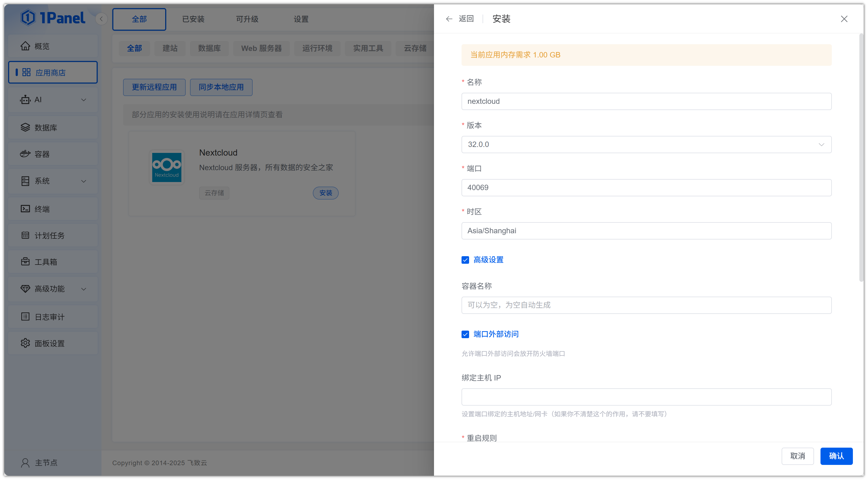Click the cancel (取消) button

[797, 456]
